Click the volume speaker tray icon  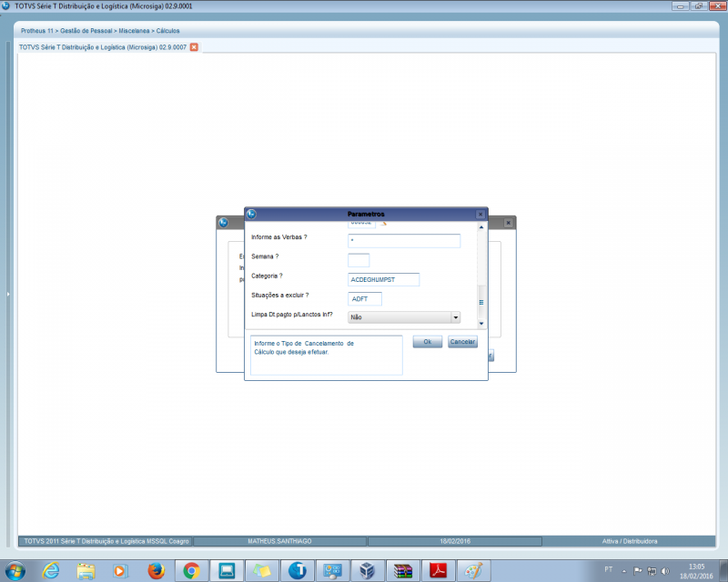coord(665,571)
